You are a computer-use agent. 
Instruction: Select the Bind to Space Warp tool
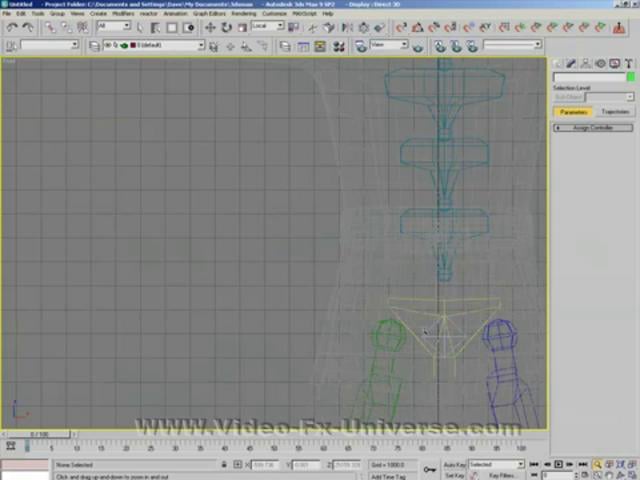coord(83,27)
